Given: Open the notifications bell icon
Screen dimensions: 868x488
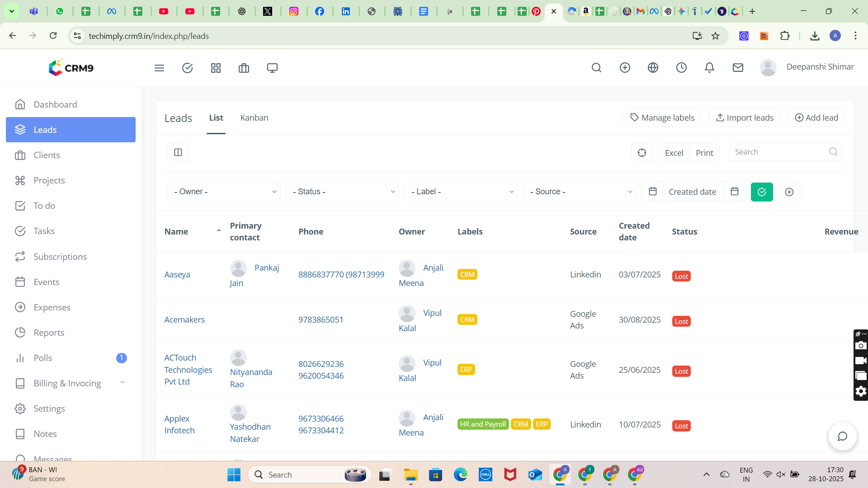Looking at the screenshot, I should tap(709, 68).
